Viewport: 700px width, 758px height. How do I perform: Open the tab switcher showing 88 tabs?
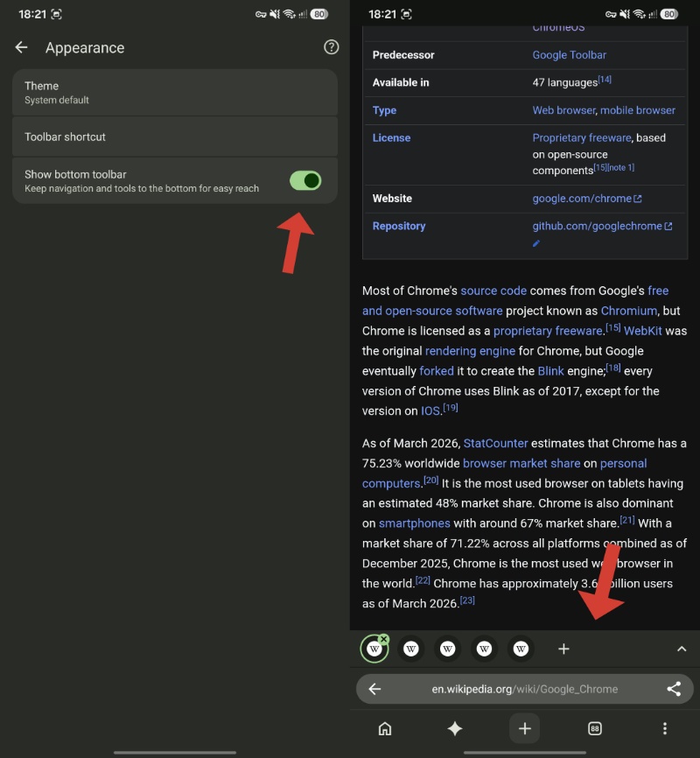coord(595,728)
